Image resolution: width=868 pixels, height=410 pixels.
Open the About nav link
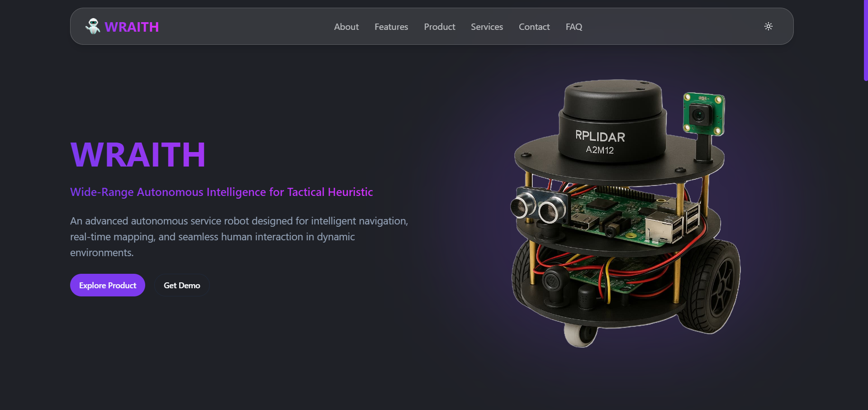point(346,27)
